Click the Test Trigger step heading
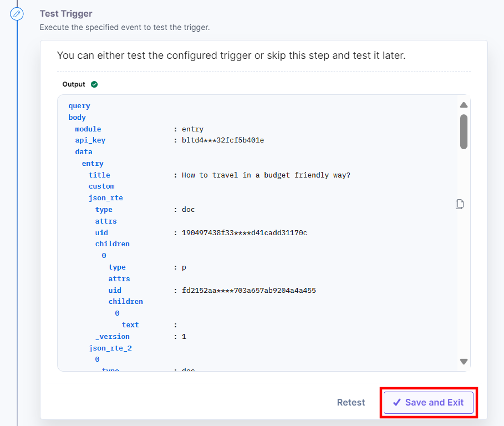 tap(66, 14)
